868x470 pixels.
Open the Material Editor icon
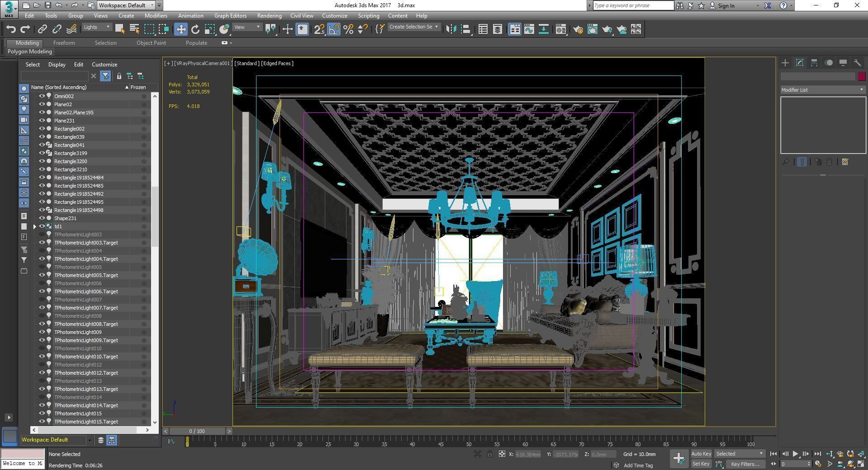pyautogui.click(x=561, y=29)
